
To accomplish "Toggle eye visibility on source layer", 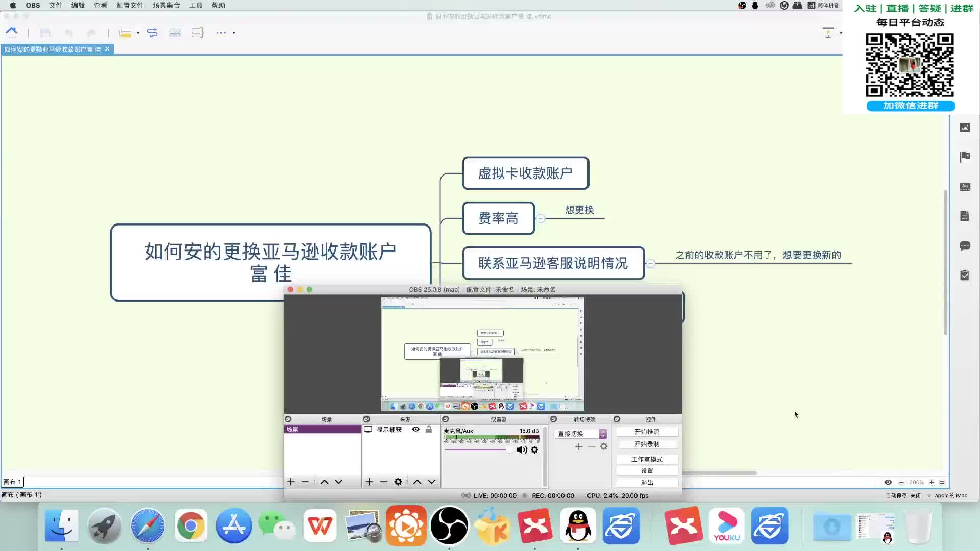I will click(x=416, y=430).
